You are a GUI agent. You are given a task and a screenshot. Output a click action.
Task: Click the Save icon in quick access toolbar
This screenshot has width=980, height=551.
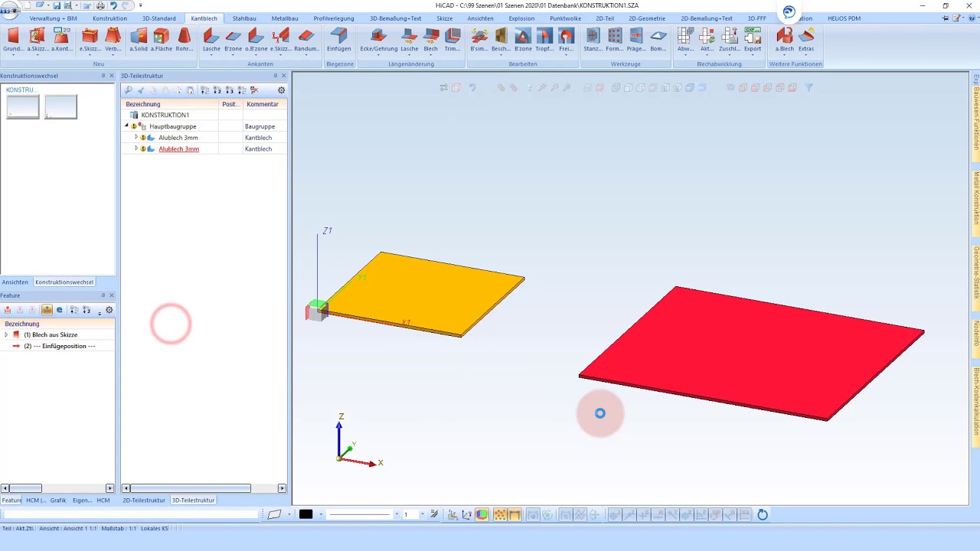(x=57, y=5)
